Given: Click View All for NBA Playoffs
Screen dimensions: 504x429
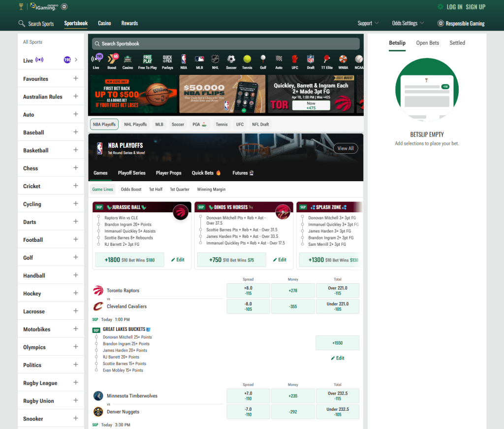Looking at the screenshot, I should 346,148.
